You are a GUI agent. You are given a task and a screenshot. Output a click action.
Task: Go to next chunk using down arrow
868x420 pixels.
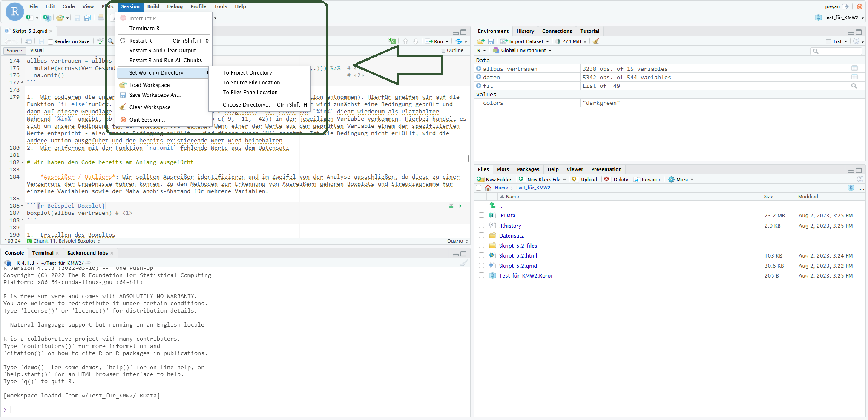pos(416,41)
